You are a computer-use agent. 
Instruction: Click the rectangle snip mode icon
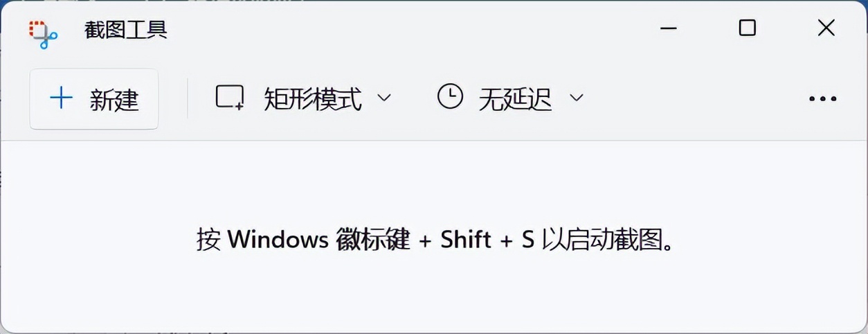coord(230,98)
